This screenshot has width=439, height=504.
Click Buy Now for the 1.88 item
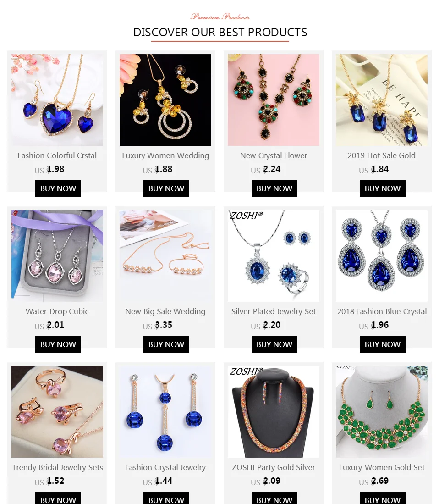pos(166,188)
